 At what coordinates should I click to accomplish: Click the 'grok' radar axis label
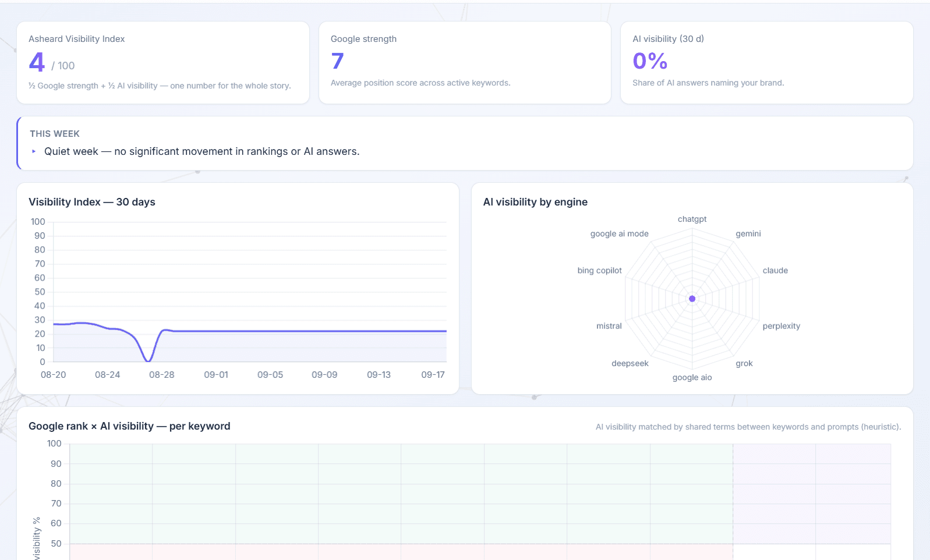point(744,363)
